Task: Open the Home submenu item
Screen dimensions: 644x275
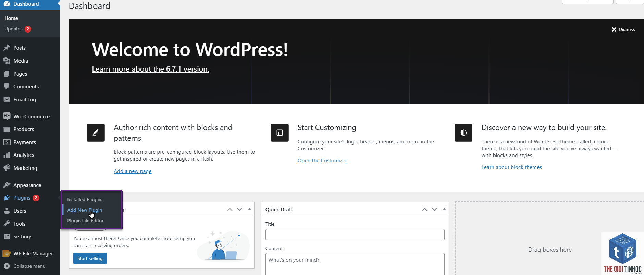Action: (x=11, y=18)
